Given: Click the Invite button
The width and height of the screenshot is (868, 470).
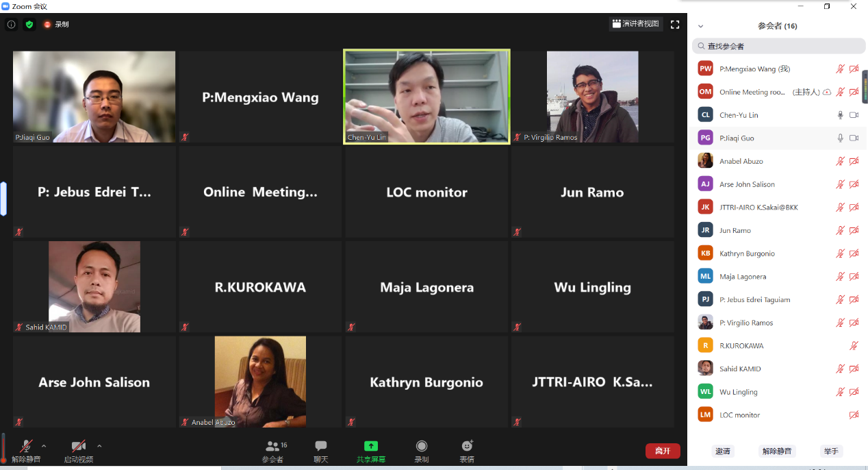Looking at the screenshot, I should click(x=723, y=451).
